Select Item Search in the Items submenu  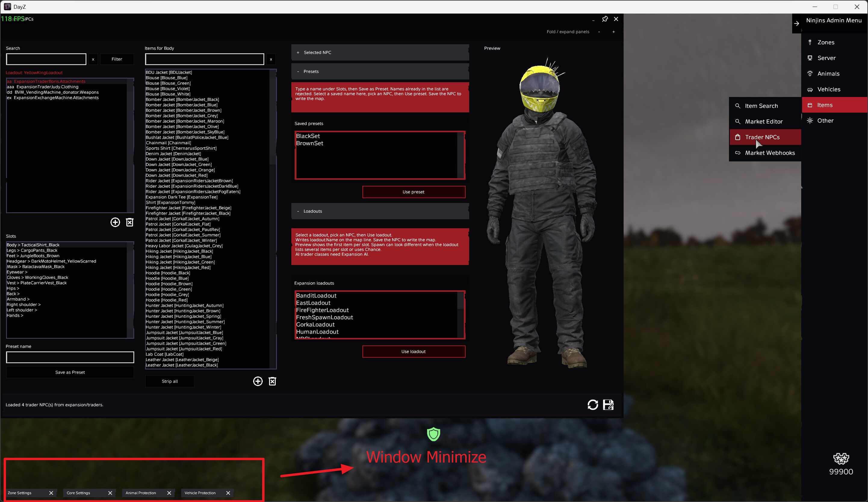(x=765, y=106)
